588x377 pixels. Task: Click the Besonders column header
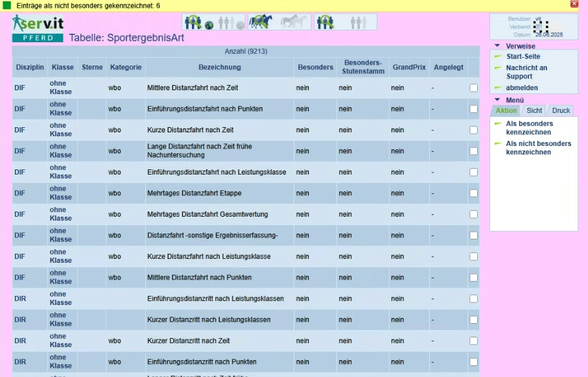315,67
